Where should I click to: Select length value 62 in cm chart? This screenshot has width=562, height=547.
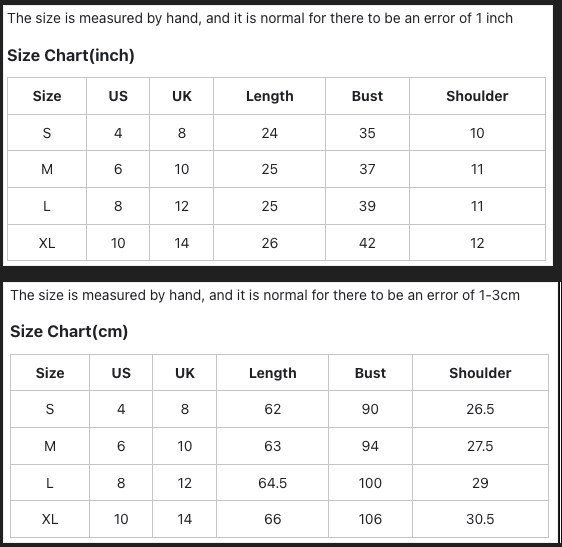272,409
